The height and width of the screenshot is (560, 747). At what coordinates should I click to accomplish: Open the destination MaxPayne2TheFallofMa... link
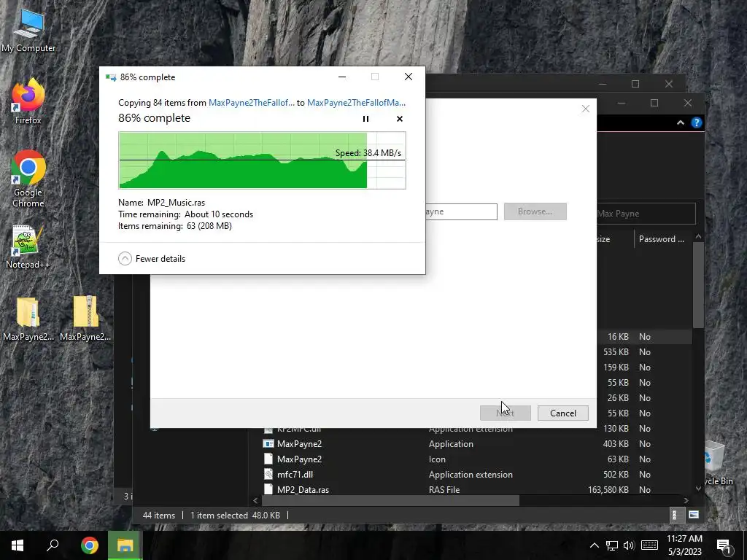(x=356, y=102)
